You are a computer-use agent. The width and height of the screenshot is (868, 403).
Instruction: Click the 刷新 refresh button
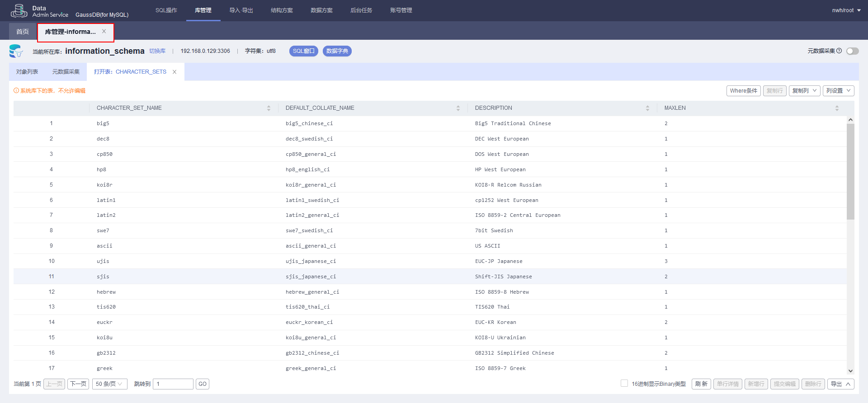(x=701, y=384)
